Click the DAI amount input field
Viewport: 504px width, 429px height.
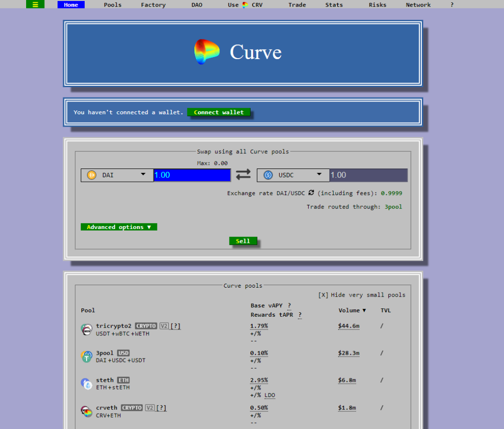192,175
